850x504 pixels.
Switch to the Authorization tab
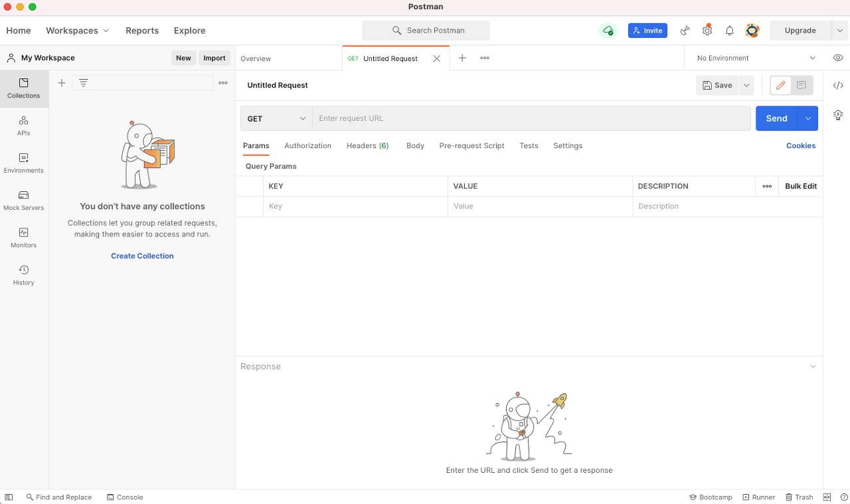click(307, 145)
